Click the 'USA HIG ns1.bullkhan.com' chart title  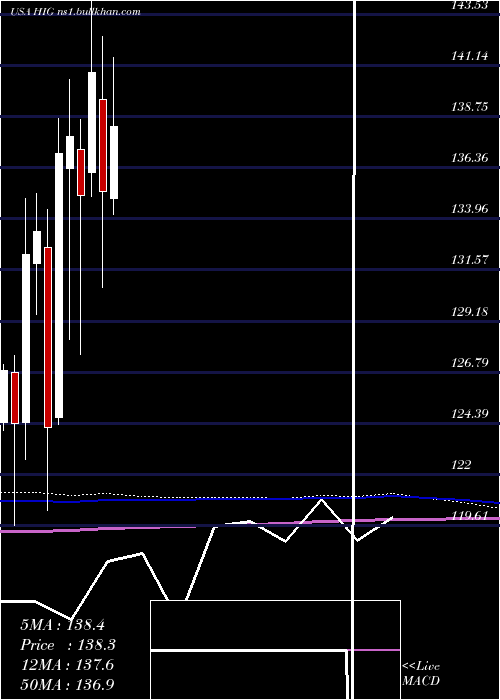(76, 12)
